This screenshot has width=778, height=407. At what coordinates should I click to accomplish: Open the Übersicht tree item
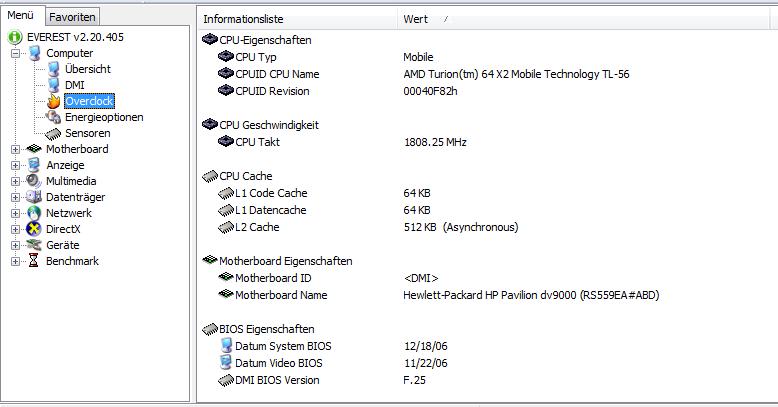coord(88,69)
